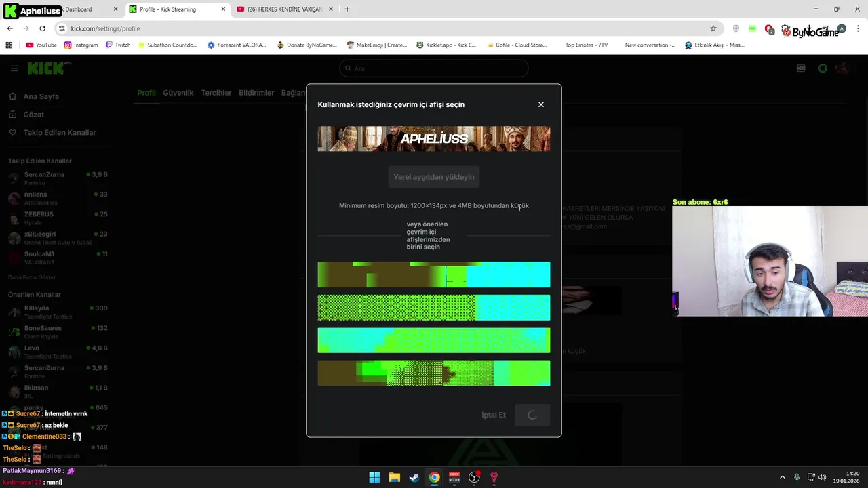Open the Top Emotes - 7TV bookmark
Viewport: 868px width, 488px height.
586,45
